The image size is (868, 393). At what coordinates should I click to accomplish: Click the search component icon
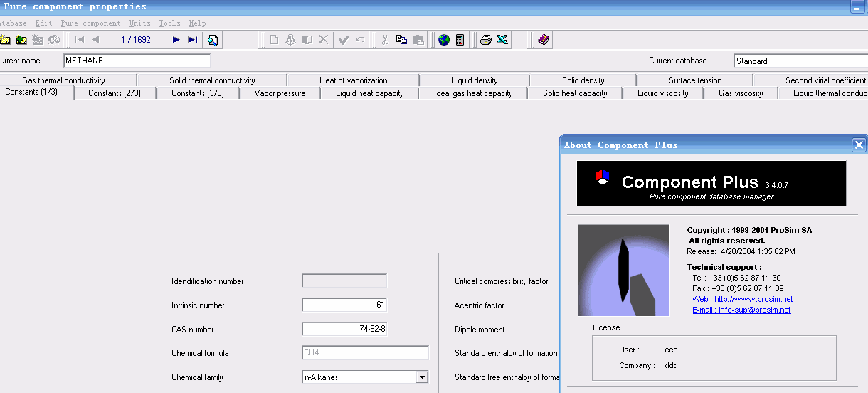(x=212, y=40)
